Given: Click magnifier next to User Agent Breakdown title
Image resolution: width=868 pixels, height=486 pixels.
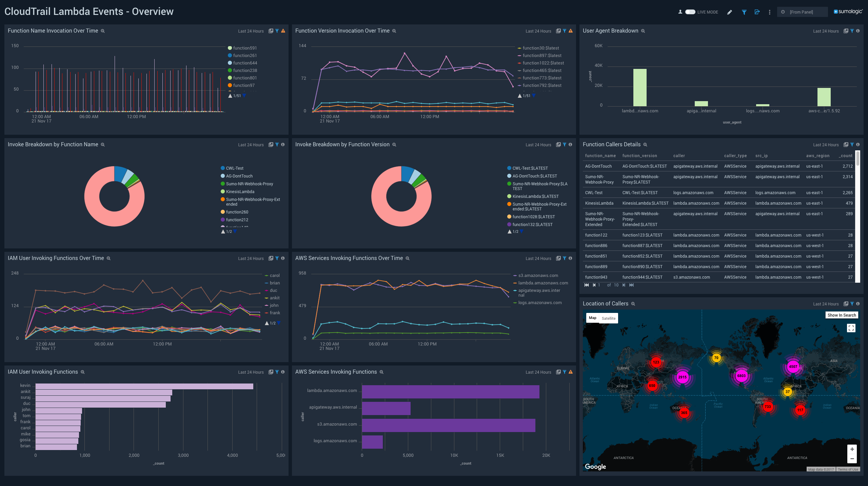Looking at the screenshot, I should click(x=643, y=31).
